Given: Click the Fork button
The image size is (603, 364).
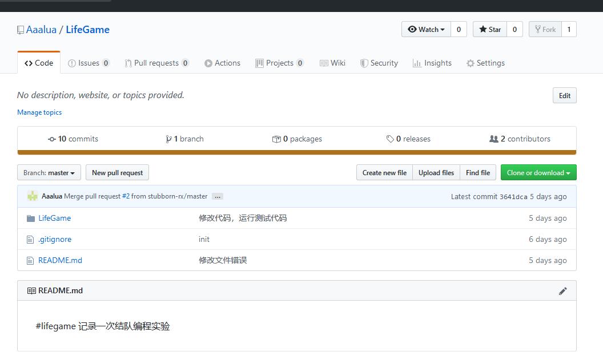Looking at the screenshot, I should [x=545, y=29].
